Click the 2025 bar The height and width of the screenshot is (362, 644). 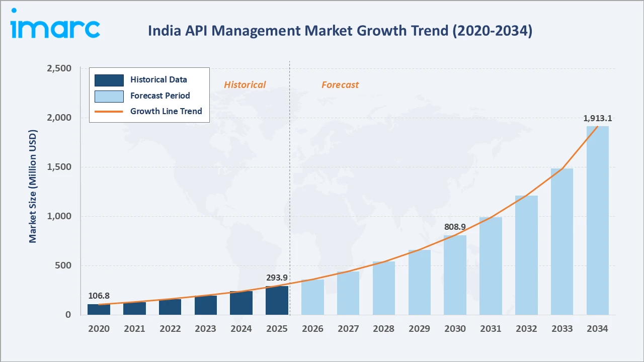point(277,301)
